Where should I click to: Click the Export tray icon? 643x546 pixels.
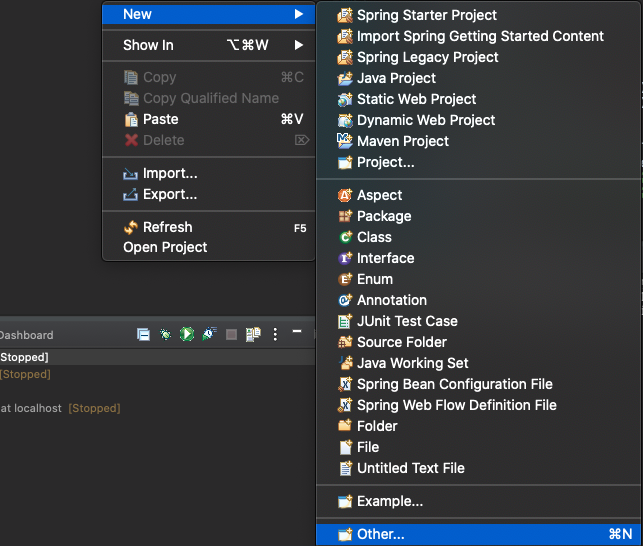click(x=130, y=194)
